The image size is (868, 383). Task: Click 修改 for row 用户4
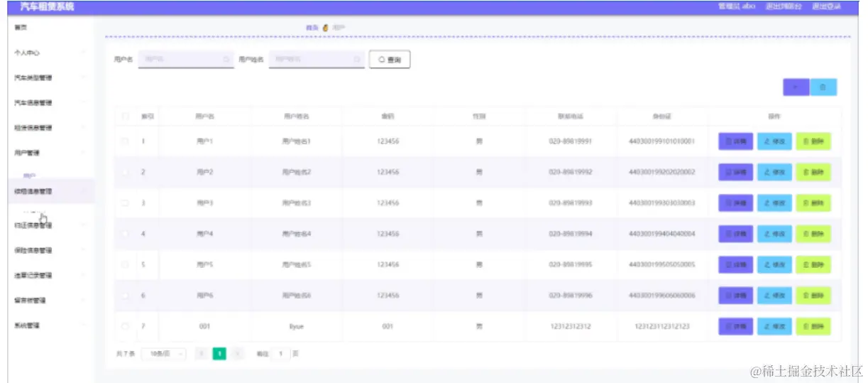click(774, 234)
